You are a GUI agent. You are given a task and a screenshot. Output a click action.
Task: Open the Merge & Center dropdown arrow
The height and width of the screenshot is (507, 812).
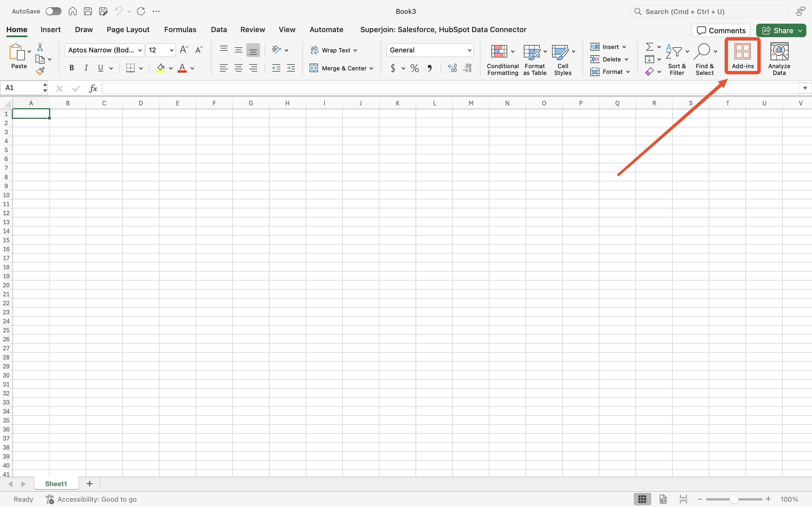click(x=371, y=68)
